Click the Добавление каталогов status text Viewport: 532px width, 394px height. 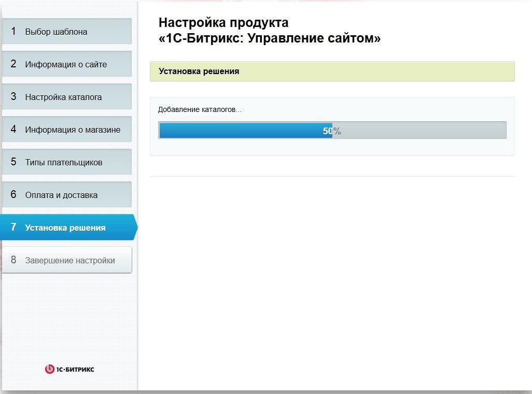(x=200, y=109)
